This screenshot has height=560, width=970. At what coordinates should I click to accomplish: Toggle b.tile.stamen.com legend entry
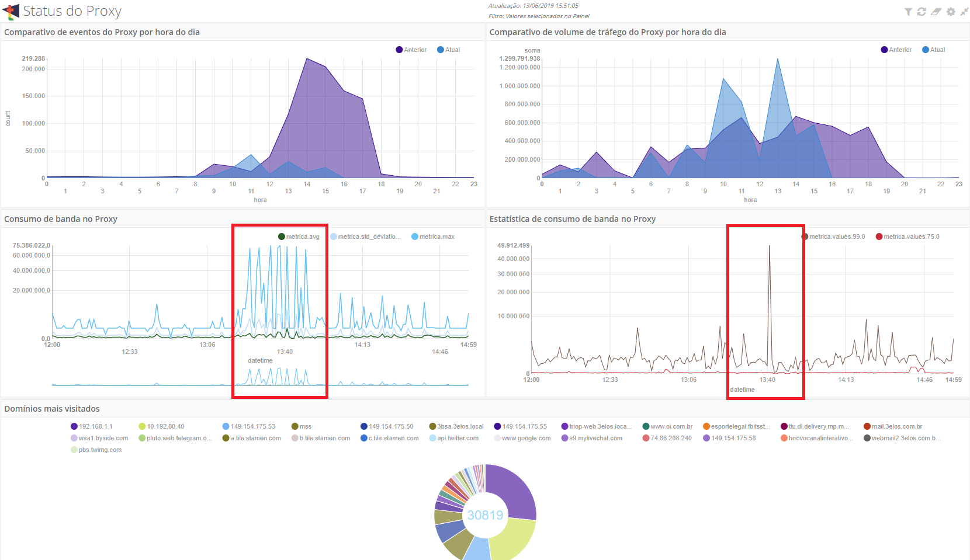321,438
